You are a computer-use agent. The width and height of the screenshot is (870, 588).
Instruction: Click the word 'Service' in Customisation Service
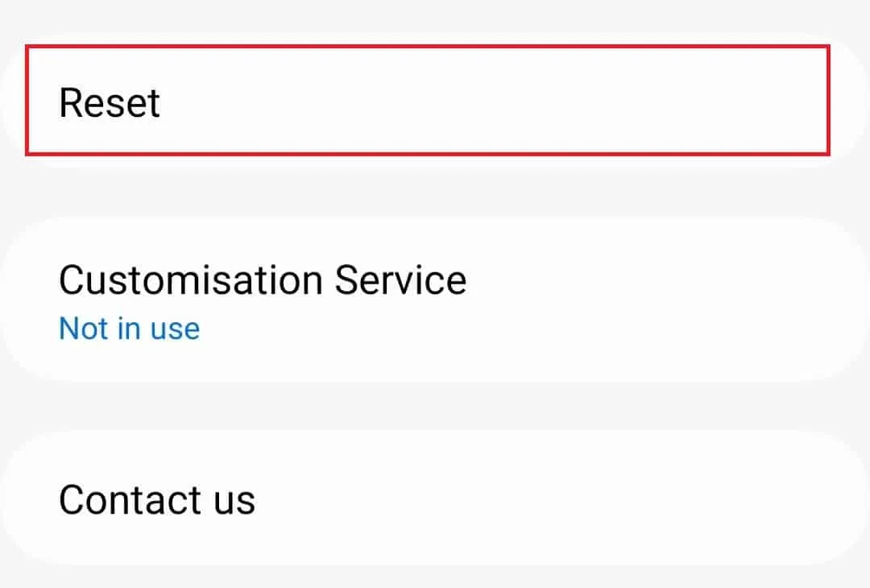pyautogui.click(x=400, y=280)
